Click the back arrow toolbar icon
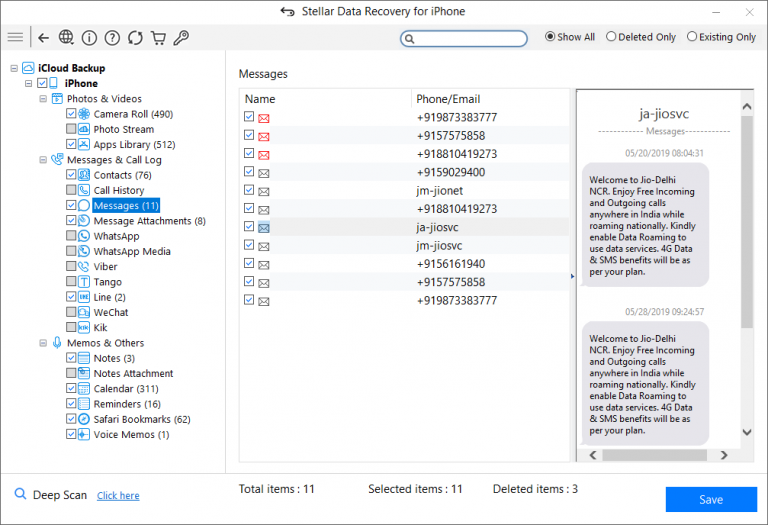This screenshot has width=768, height=525. click(44, 38)
